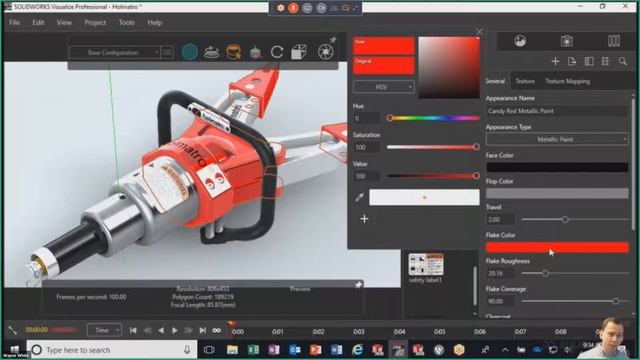Click the colorful appearance paint icon
Viewport: 640px width, 360px height.
[x=256, y=52]
